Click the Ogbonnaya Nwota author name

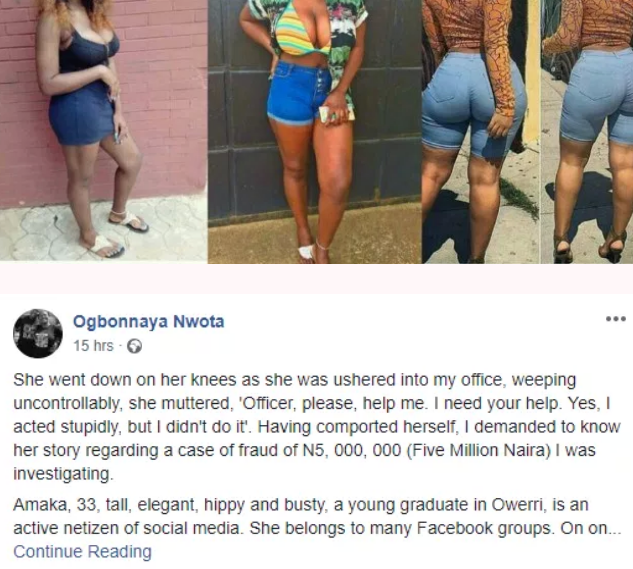pyautogui.click(x=149, y=322)
